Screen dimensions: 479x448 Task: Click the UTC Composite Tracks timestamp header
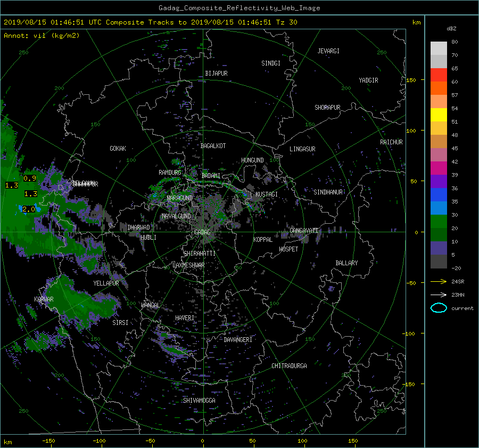pos(151,22)
